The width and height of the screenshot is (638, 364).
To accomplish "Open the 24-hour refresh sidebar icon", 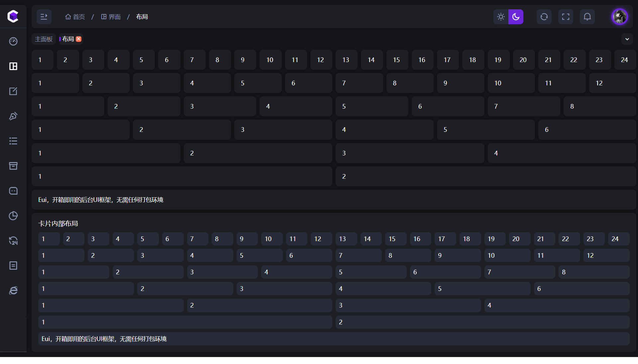I will [x=13, y=240].
